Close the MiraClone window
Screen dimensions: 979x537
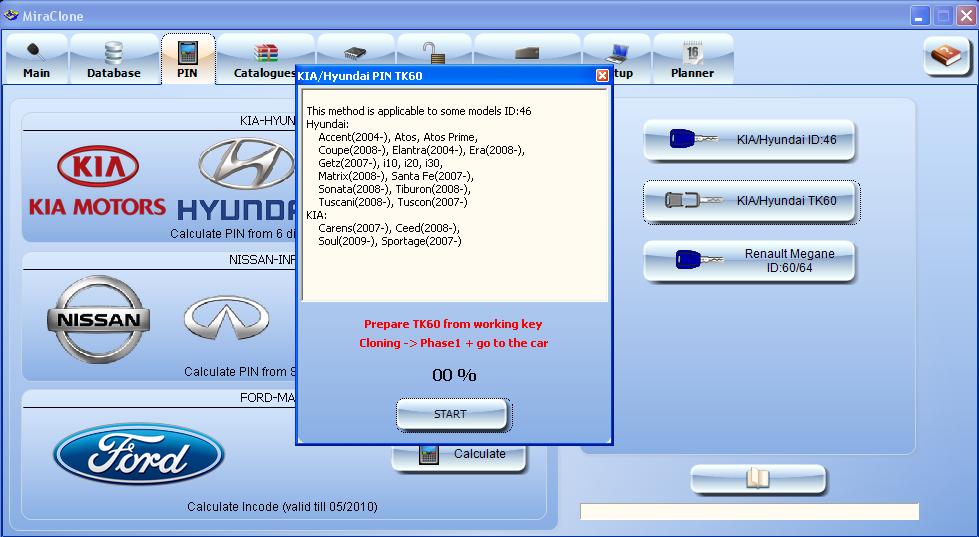[x=965, y=16]
